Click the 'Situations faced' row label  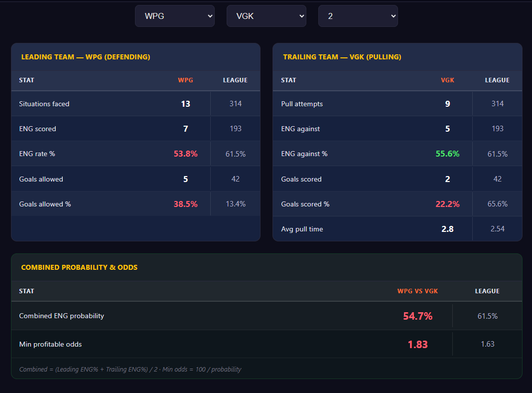(44, 104)
